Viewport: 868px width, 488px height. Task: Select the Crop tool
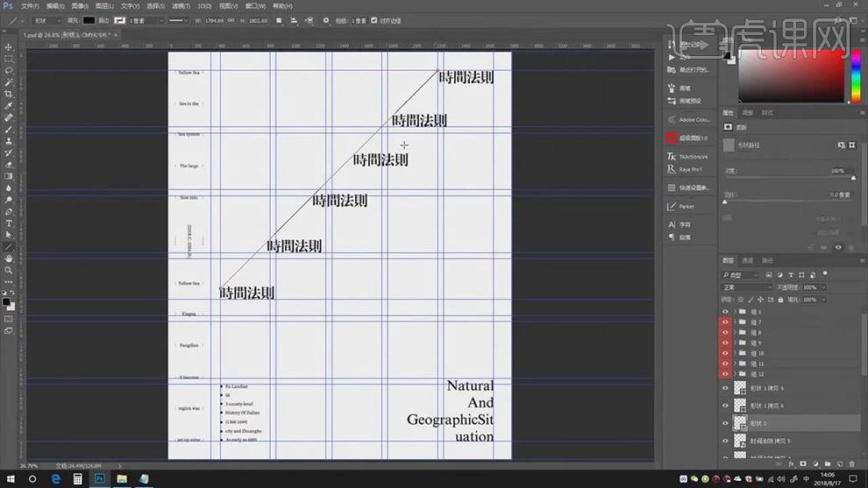9,94
